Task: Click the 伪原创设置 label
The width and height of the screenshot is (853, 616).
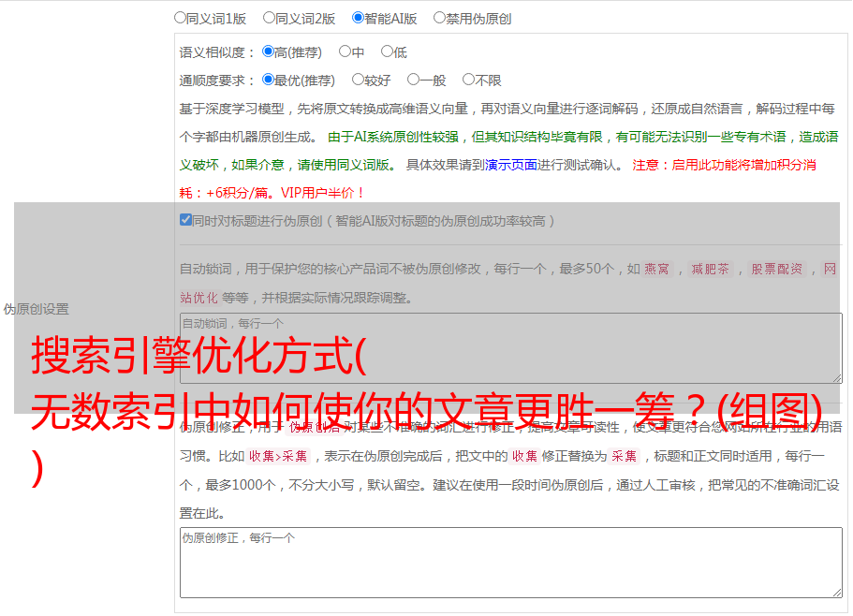Action: [36, 309]
